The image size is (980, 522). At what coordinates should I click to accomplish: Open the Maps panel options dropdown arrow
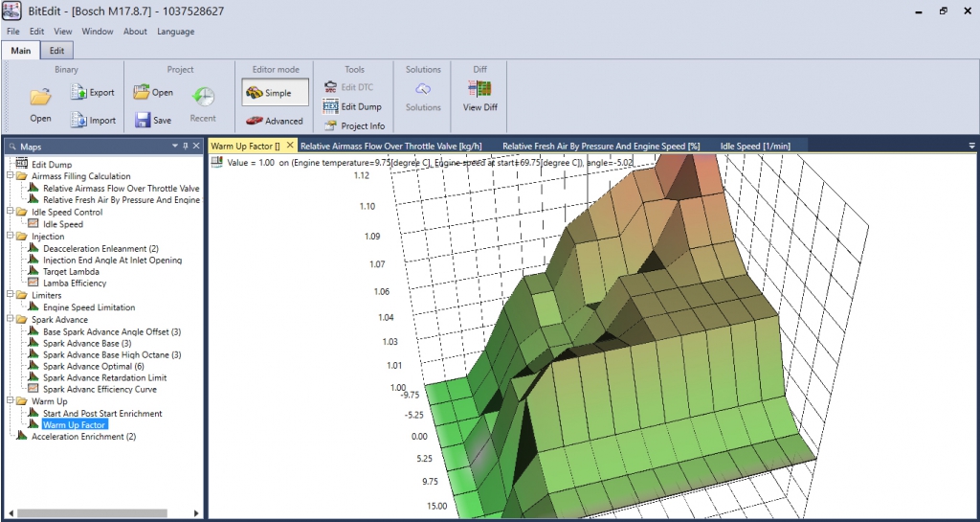coord(175,147)
